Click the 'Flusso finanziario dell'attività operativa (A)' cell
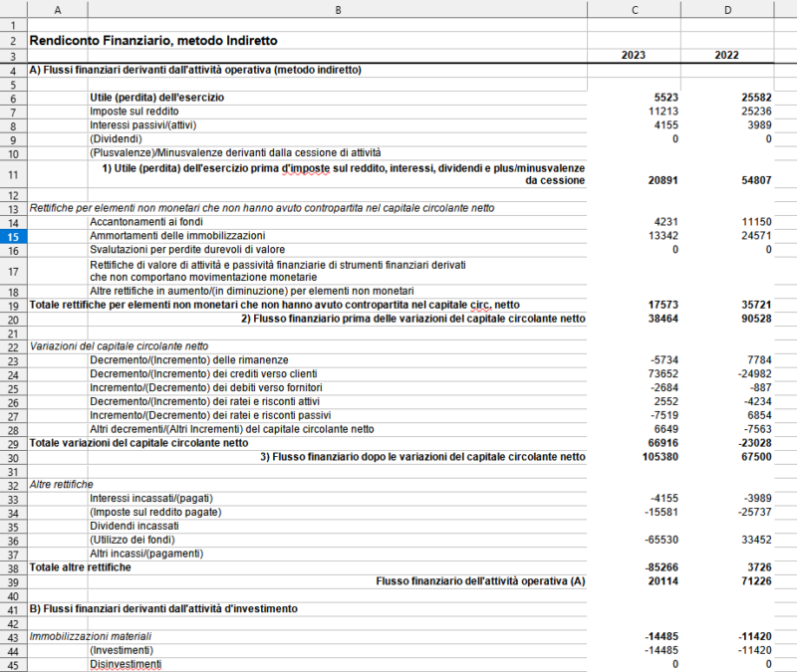This screenshot has height=672, width=797. click(479, 580)
